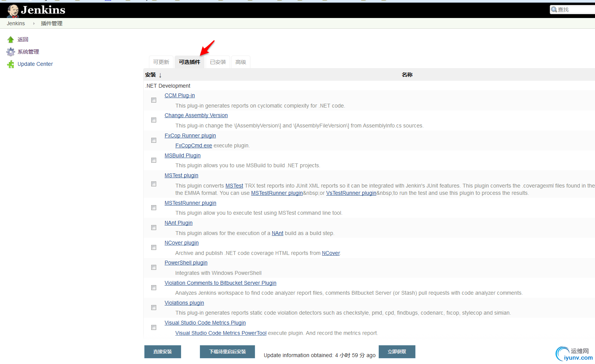Image resolution: width=595 pixels, height=364 pixels.
Task: Sort by the 名称 column header
Action: coord(407,75)
